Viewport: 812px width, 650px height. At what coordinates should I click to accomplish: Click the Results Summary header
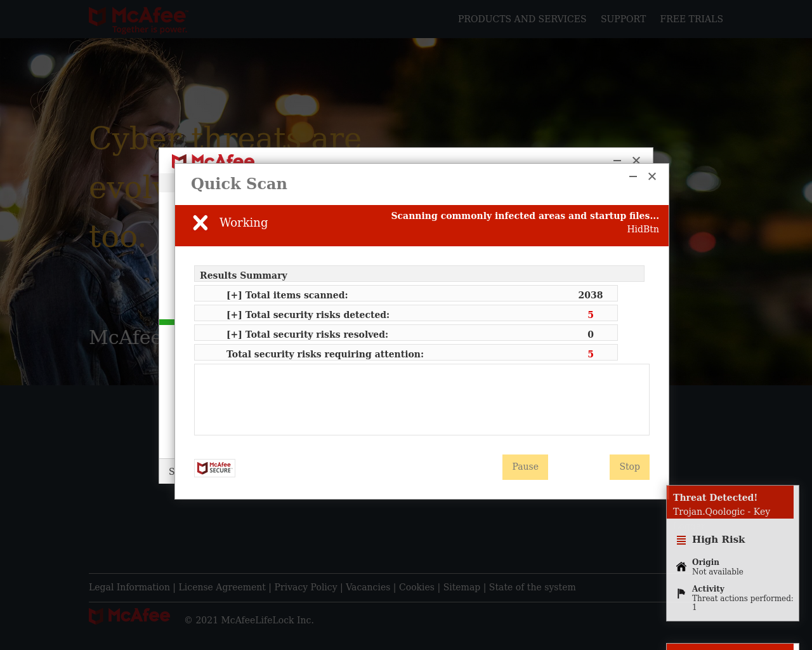click(x=419, y=274)
